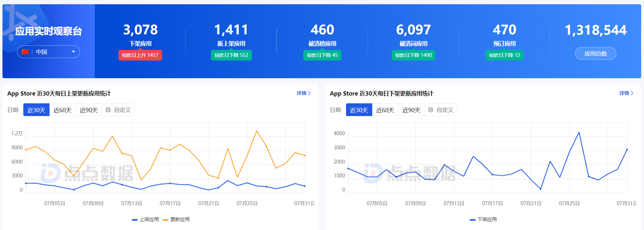Click chevron arrow beside left 详情

pyautogui.click(x=310, y=93)
